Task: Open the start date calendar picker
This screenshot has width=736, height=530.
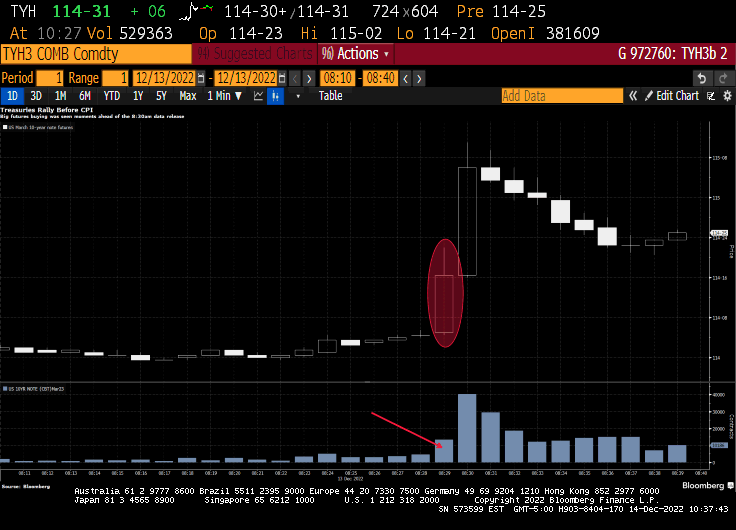Action: [201, 78]
